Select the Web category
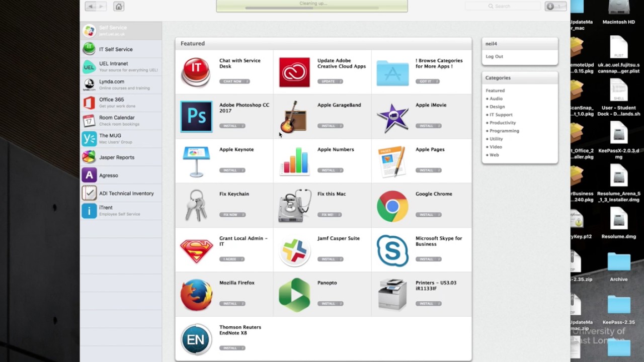644x362 pixels. [494, 155]
